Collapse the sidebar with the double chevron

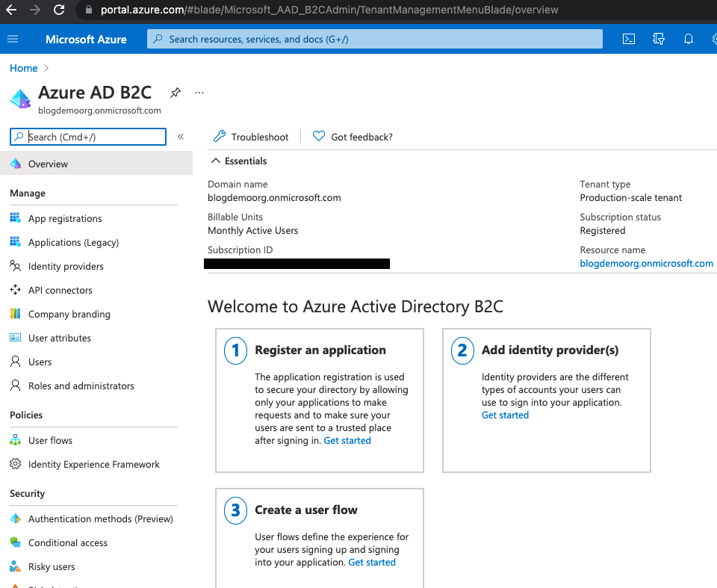click(x=181, y=137)
